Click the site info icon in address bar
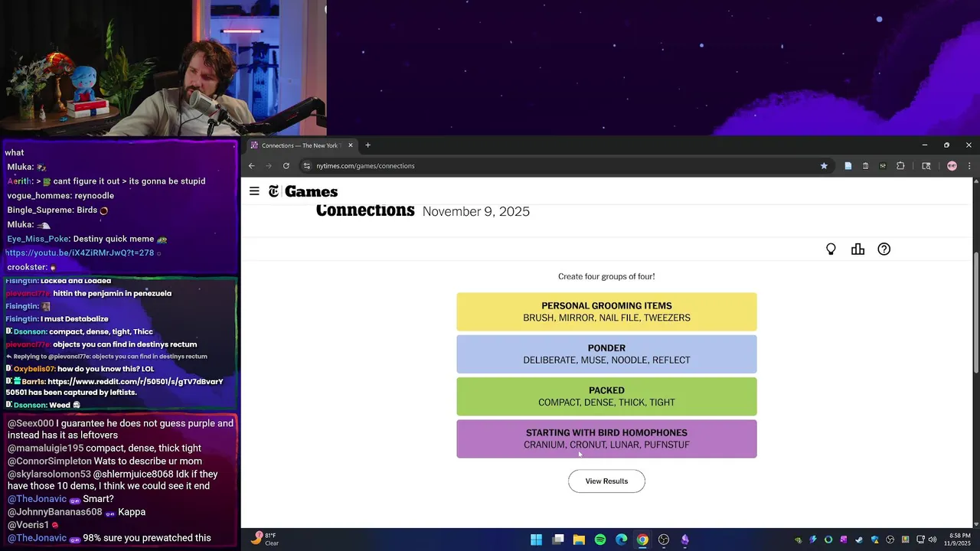 tap(307, 166)
